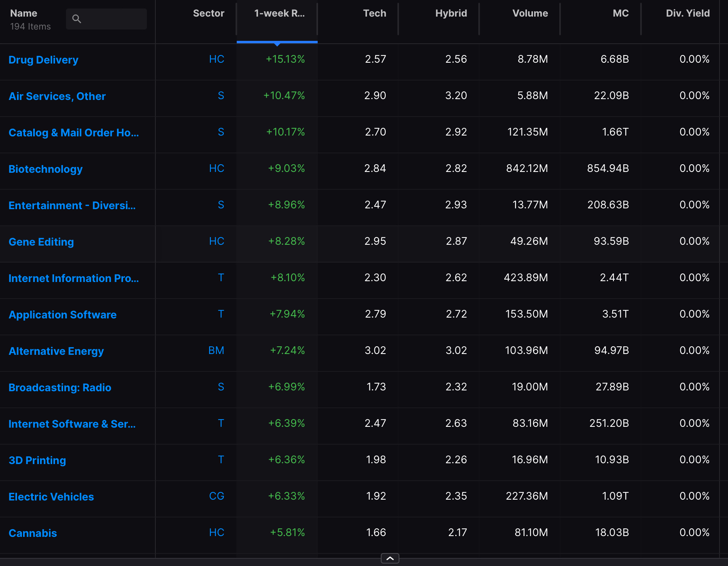Click BM sector in Alternative Energy row

[x=216, y=350]
